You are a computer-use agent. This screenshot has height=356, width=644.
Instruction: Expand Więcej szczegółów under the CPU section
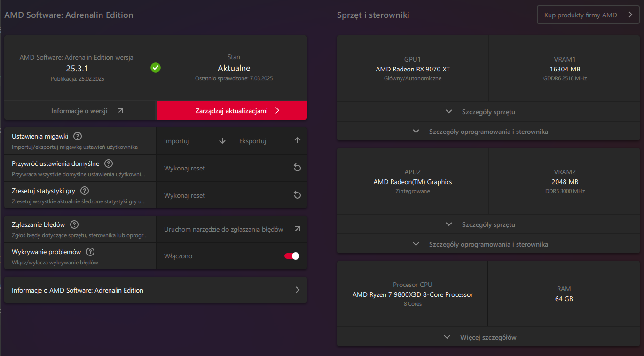481,337
